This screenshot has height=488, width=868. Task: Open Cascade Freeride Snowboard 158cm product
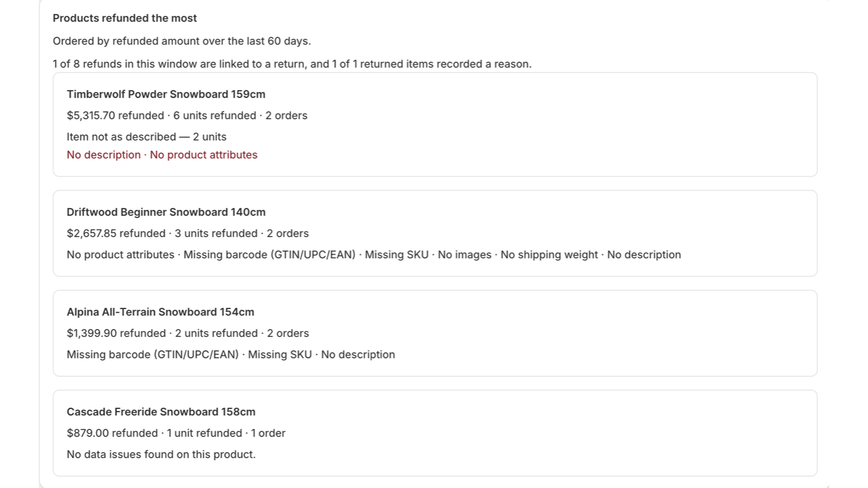[x=161, y=412]
